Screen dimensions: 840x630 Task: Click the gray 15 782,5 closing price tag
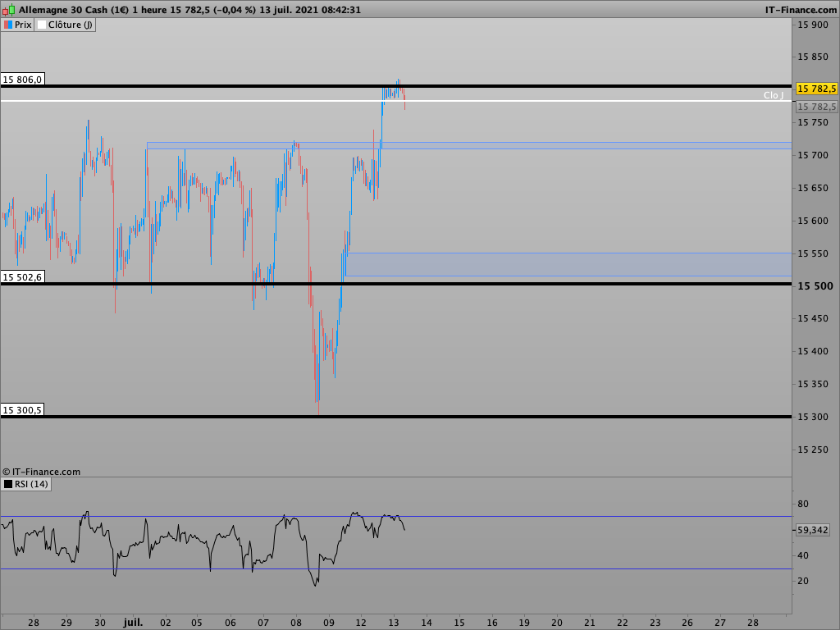point(816,107)
